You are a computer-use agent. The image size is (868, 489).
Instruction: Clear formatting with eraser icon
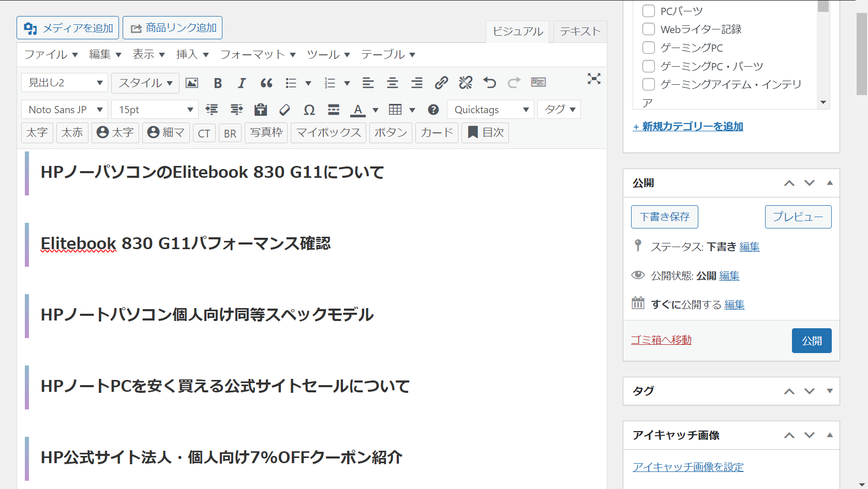click(285, 110)
